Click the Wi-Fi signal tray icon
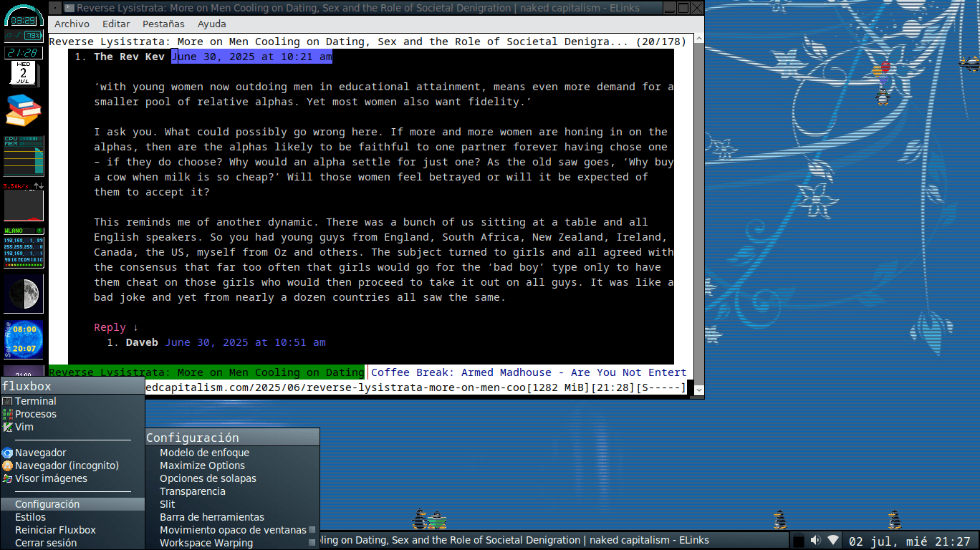Image resolution: width=980 pixels, height=550 pixels. coord(832,540)
